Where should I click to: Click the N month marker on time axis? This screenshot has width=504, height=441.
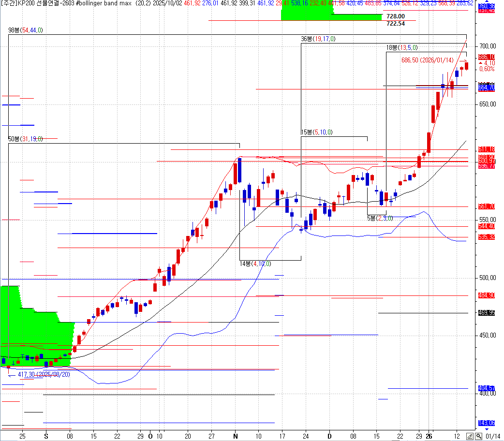[236, 436]
